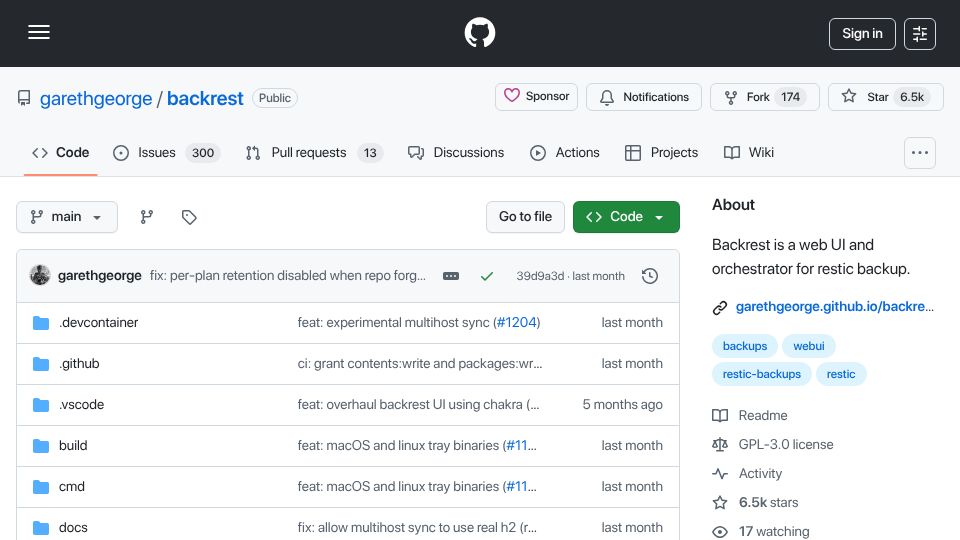Screen dimensions: 960x540
Task: Open the Issues tab
Action: tap(167, 152)
